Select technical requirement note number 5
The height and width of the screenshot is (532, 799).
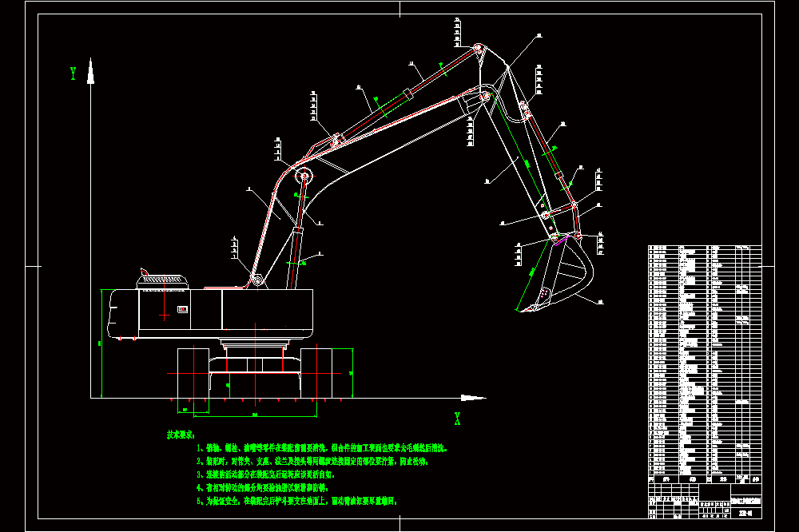pos(297,501)
